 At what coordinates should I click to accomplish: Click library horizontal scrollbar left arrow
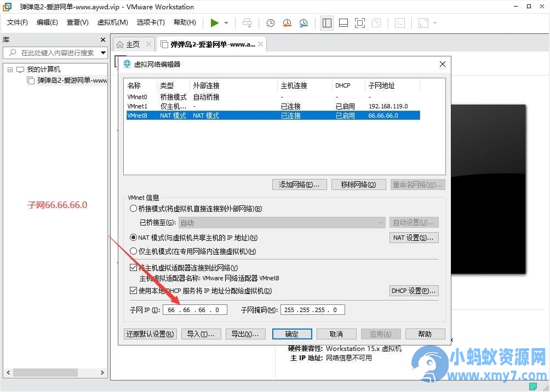click(x=8, y=372)
